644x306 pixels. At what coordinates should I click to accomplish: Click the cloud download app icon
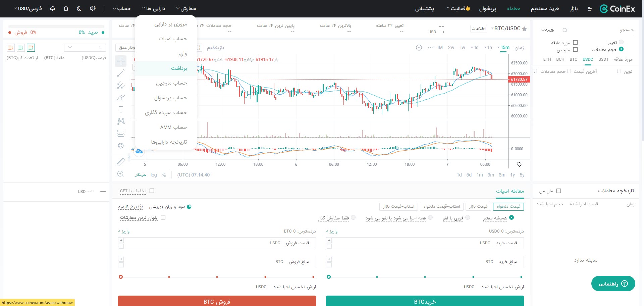point(53,8)
